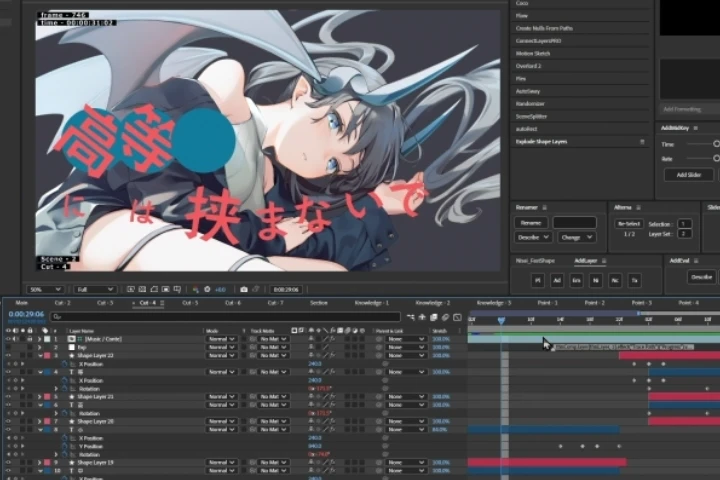This screenshot has height=480, width=720.
Task: Click the Rename button
Action: pos(531,223)
